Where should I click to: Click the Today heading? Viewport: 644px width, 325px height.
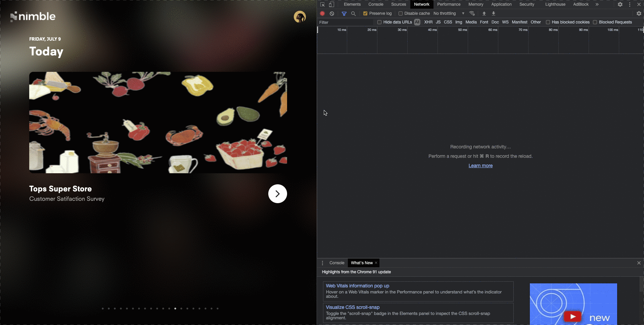click(x=46, y=51)
